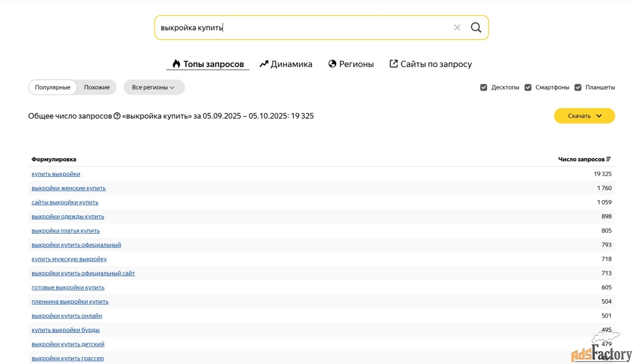Click the magnifier search icon
This screenshot has width=633, height=364.
click(x=476, y=28)
